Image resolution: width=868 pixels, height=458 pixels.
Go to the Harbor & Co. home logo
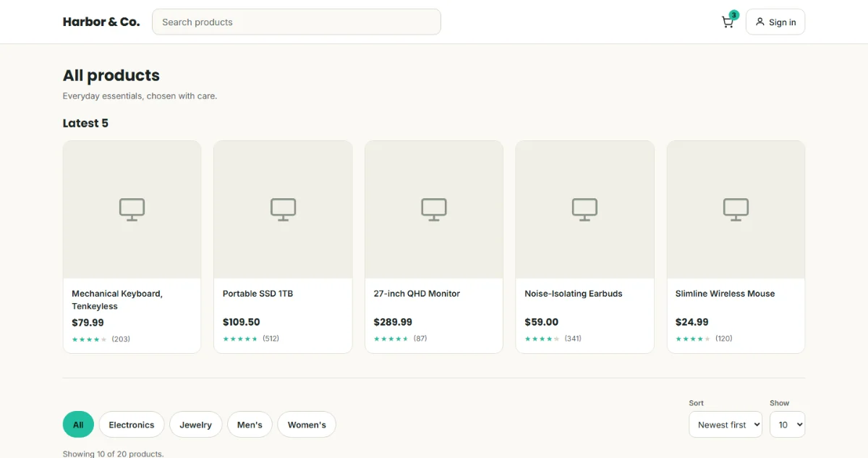coord(101,22)
